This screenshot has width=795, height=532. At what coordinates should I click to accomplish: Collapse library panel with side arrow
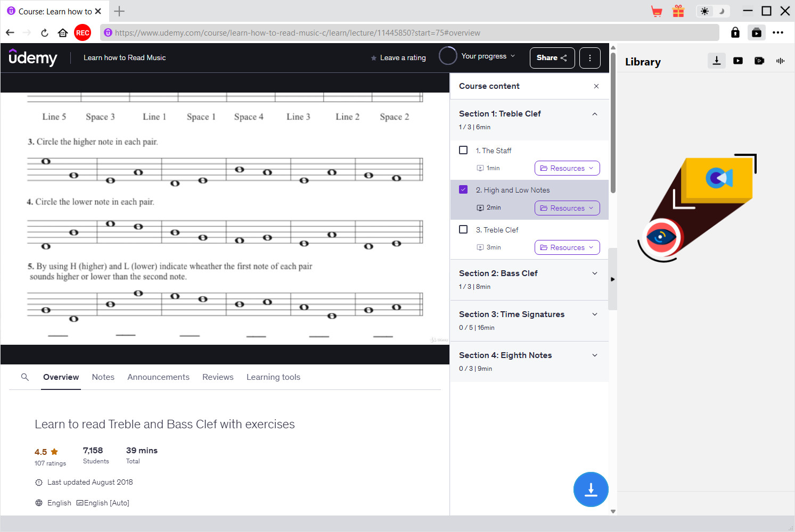pyautogui.click(x=612, y=279)
